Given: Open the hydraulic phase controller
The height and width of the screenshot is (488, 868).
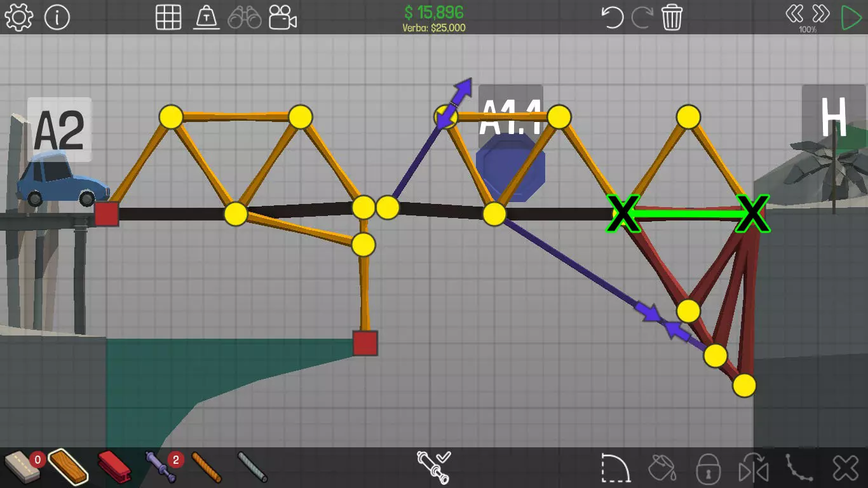Looking at the screenshot, I should pos(434,467).
